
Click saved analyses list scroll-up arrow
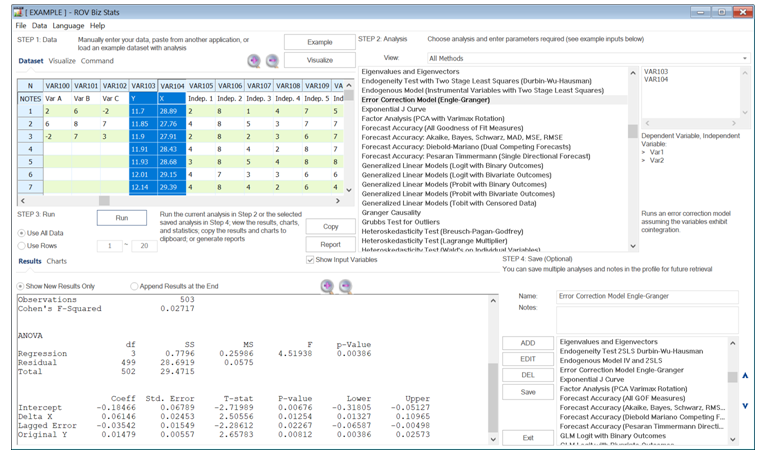coord(733,343)
